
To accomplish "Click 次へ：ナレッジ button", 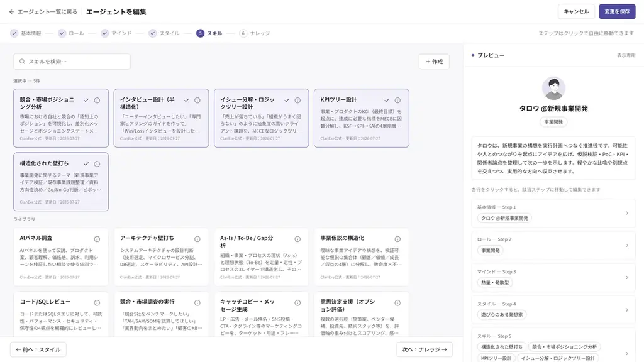I will [425, 349].
